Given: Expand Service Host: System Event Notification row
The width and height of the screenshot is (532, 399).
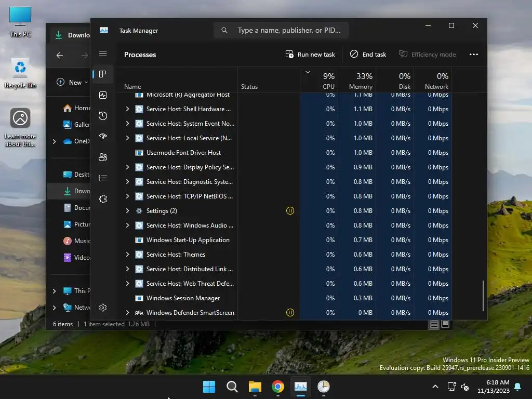Looking at the screenshot, I should [128, 124].
